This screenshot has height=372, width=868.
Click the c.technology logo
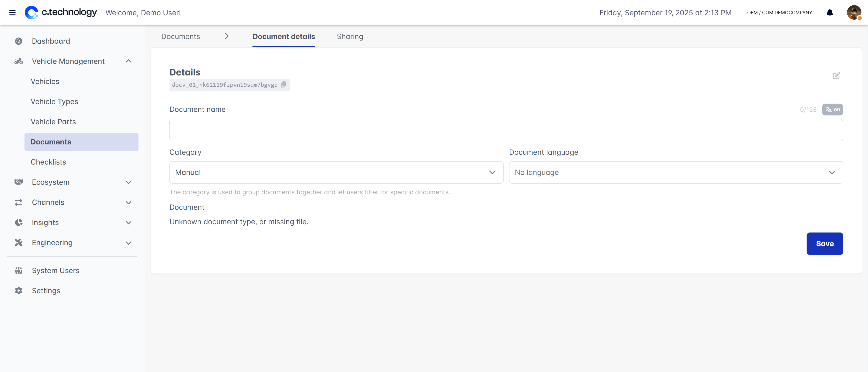(x=61, y=12)
